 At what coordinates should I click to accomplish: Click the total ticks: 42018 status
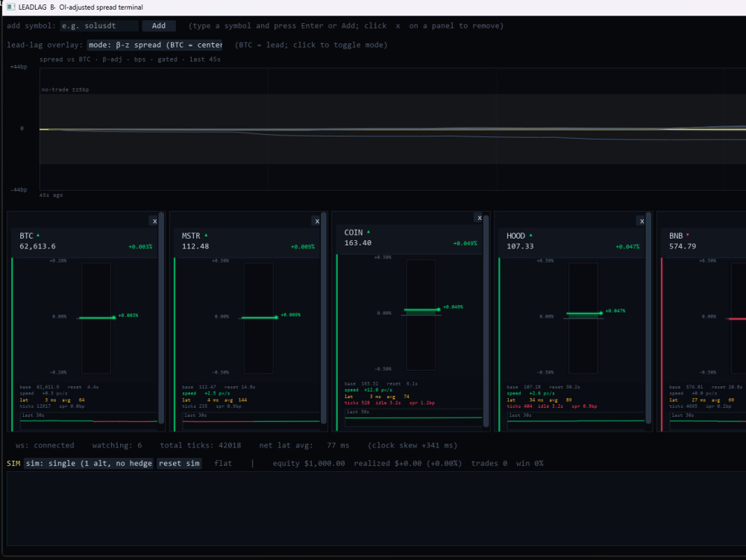coord(200,445)
